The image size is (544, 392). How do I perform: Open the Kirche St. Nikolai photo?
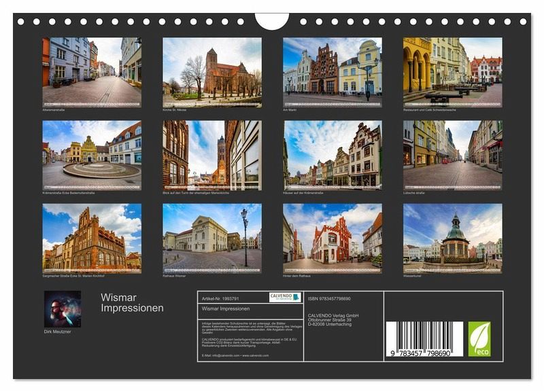point(212,73)
